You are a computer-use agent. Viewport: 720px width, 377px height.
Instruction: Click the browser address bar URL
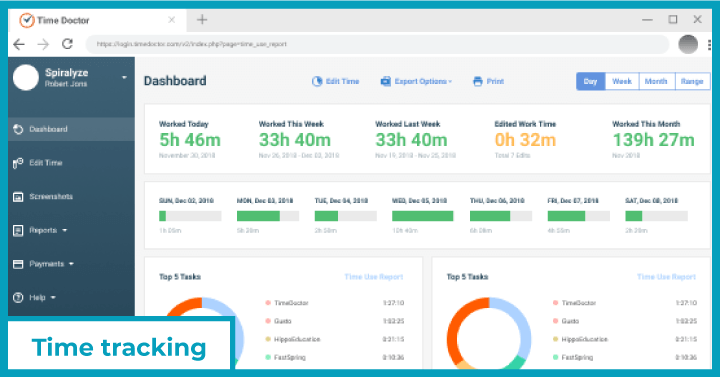(191, 45)
